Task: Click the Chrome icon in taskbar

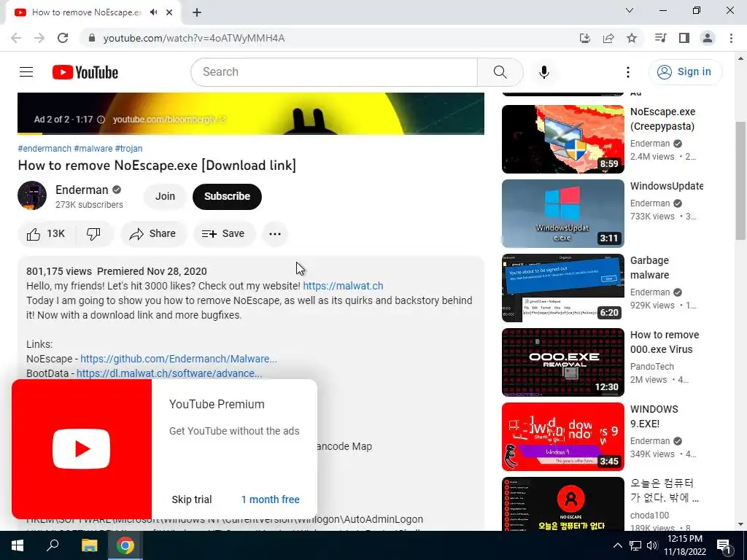Action: point(125,545)
